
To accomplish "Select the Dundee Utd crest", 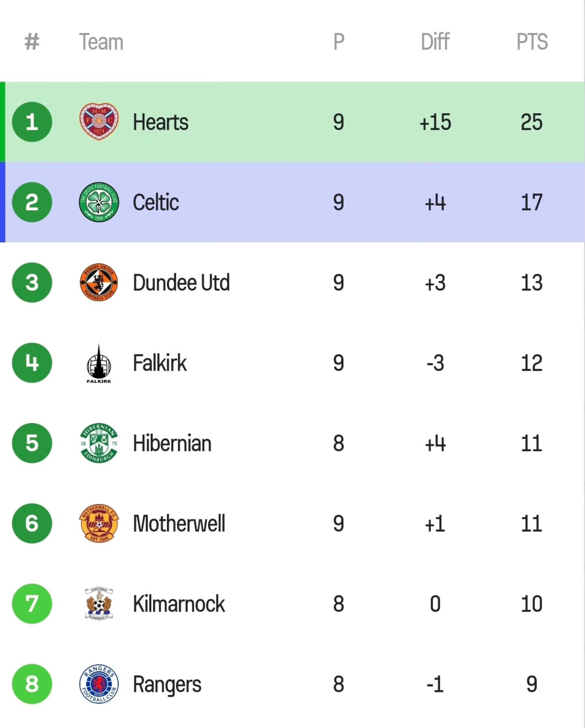I will tap(99, 282).
